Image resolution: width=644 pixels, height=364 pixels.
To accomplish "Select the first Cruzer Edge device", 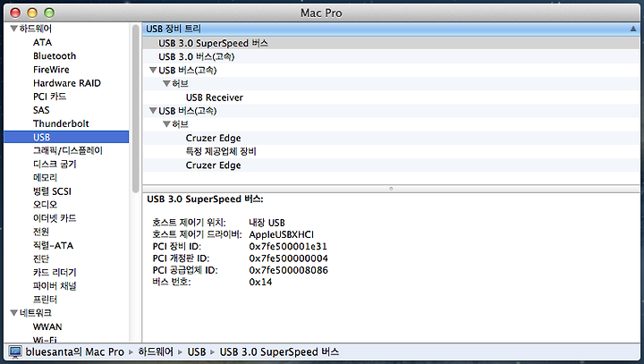I will point(213,138).
